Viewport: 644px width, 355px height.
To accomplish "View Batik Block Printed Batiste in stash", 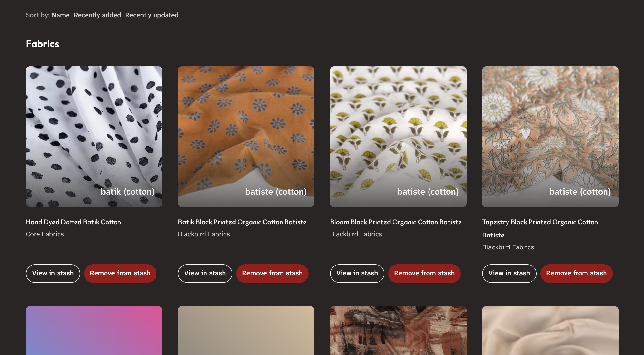I will [205, 273].
